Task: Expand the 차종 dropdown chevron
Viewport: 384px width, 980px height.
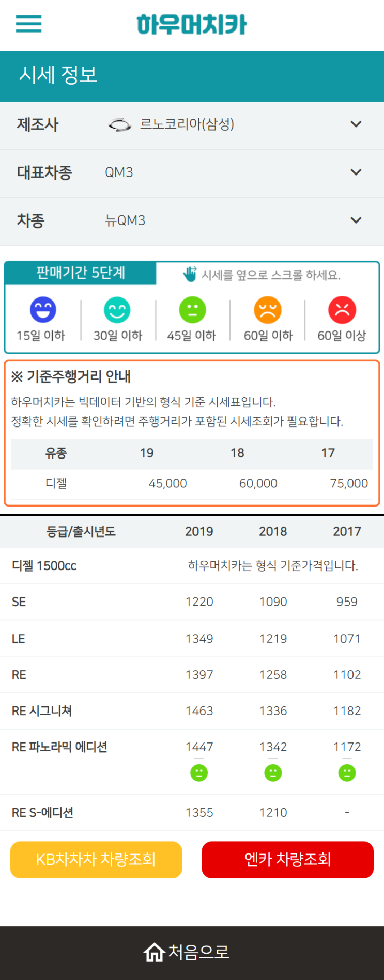Action: point(356,220)
